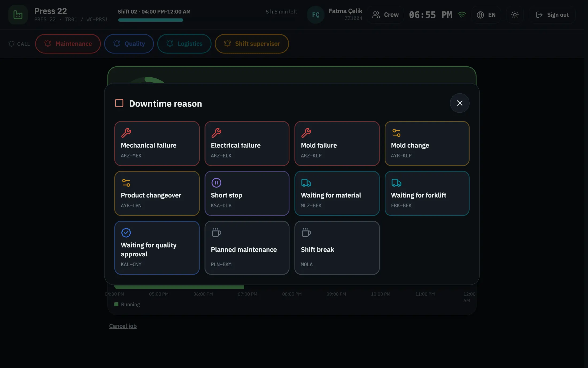
Task: Click the truck icon on Waiting for forklift
Action: [x=396, y=183]
